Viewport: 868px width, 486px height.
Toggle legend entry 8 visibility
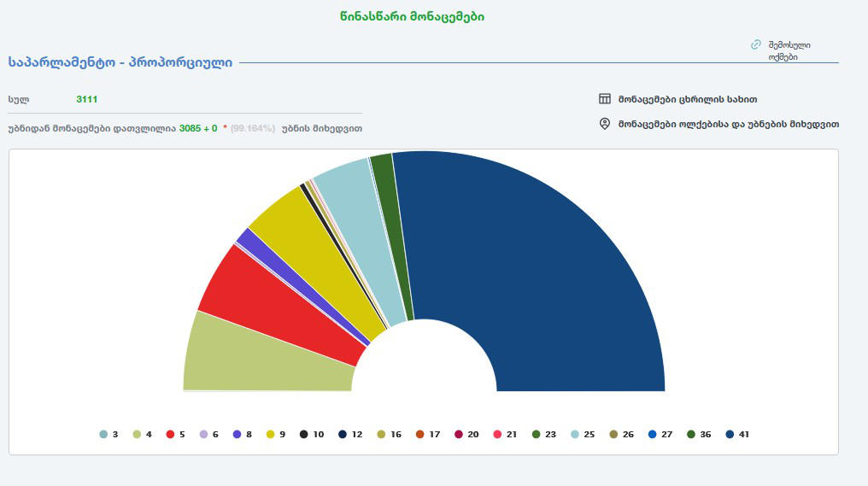coord(243,434)
